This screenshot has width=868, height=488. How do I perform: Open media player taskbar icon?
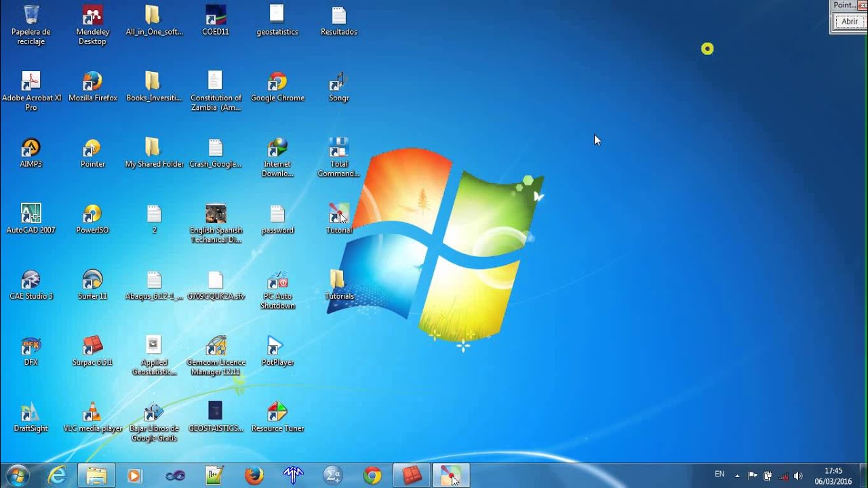134,476
